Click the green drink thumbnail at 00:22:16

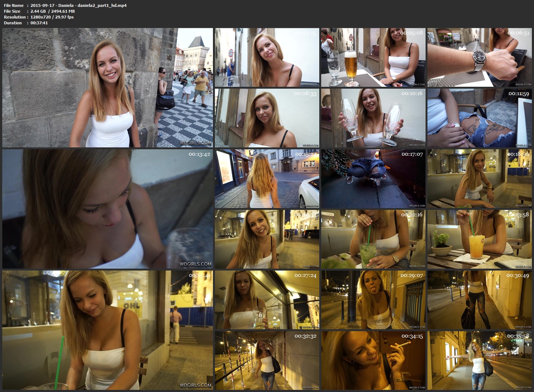[373, 239]
